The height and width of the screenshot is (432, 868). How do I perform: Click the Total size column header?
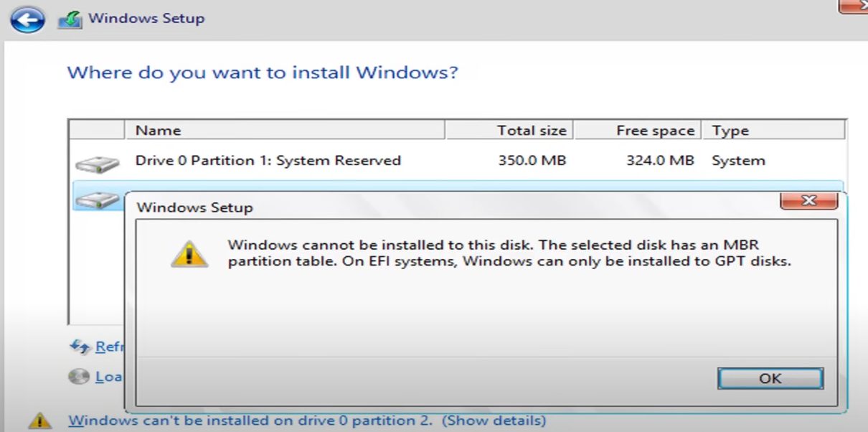coord(509,130)
